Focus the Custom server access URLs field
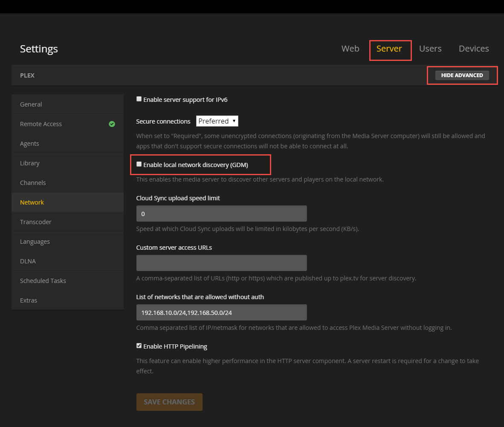Screen dimensions: 504x427 [221, 263]
